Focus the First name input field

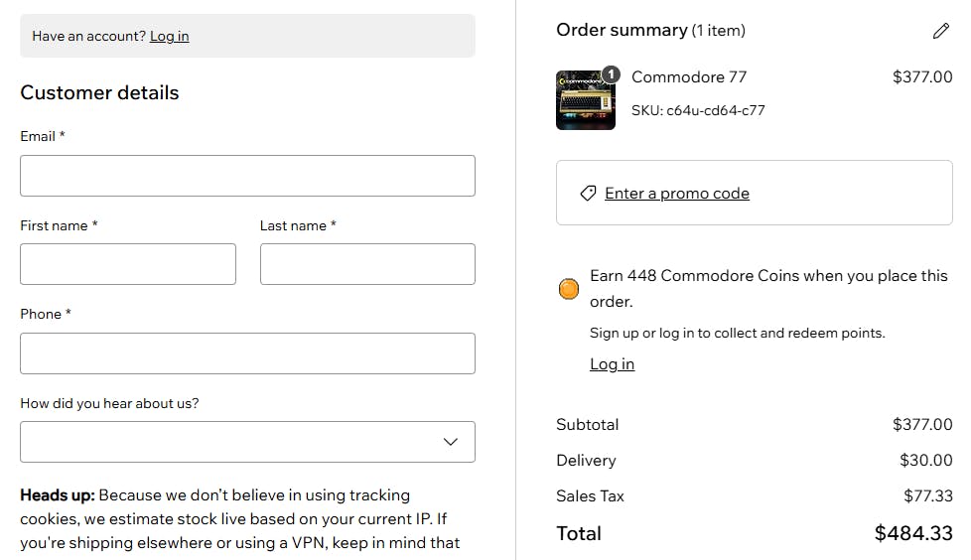coord(128,264)
